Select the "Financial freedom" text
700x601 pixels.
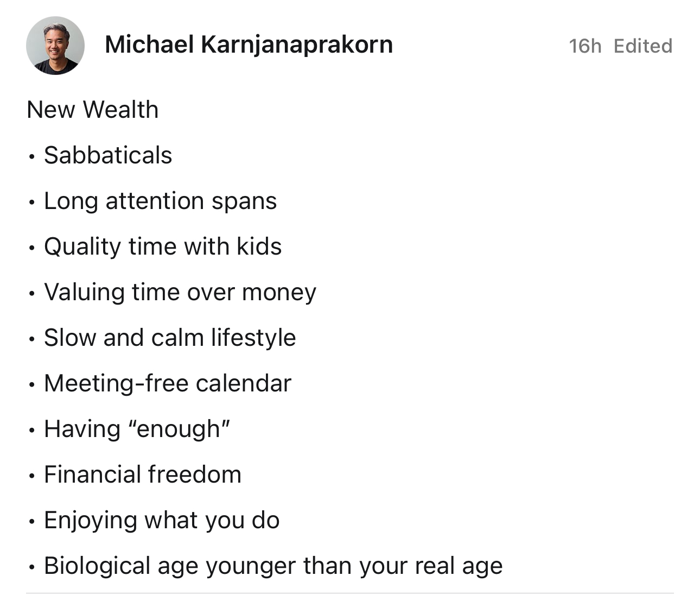click(143, 475)
